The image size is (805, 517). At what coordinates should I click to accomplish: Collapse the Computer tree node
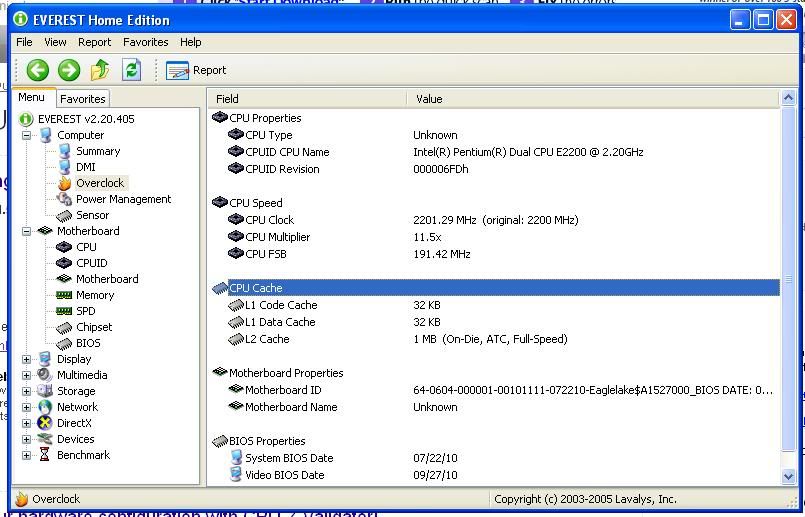pos(26,136)
